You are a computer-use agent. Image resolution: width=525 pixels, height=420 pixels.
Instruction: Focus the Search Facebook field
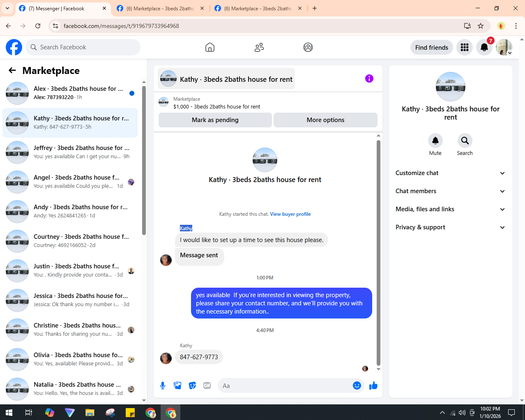[83, 47]
